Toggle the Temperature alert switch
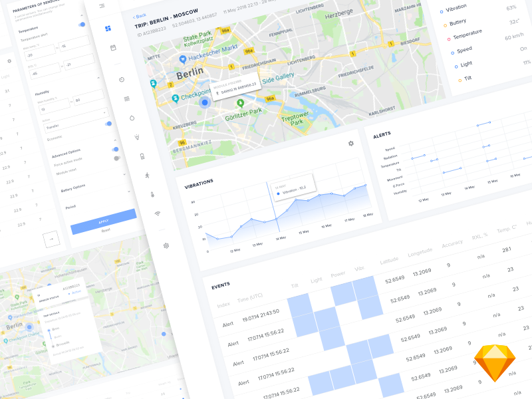532x399 pixels. click(82, 25)
